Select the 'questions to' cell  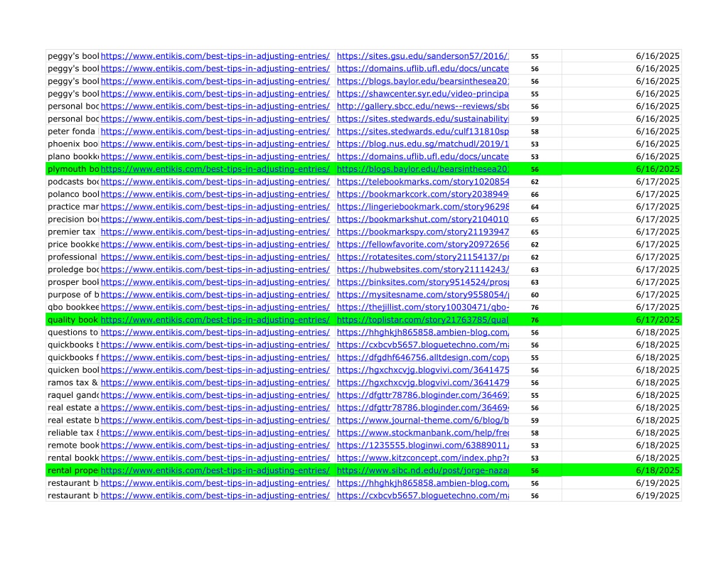click(73, 333)
